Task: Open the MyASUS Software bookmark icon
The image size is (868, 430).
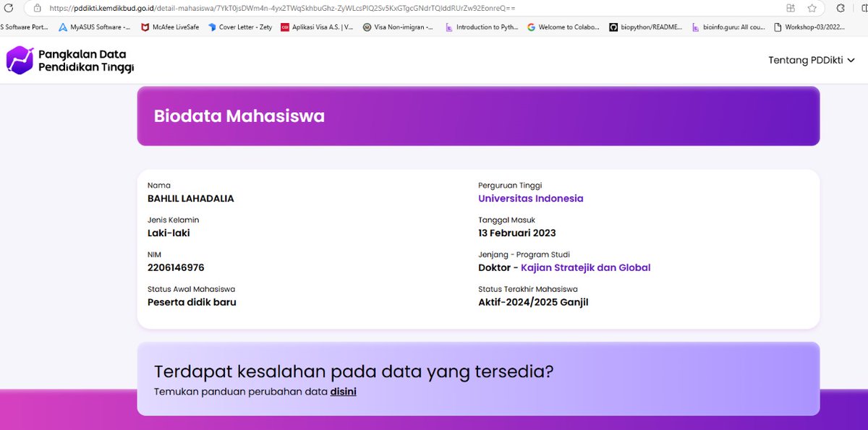Action: (63, 27)
